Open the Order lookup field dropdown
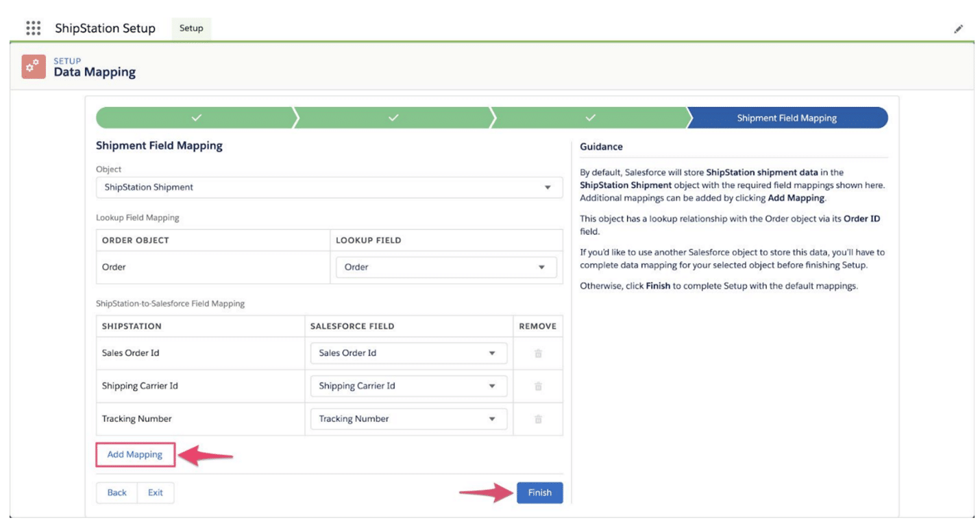This screenshot has width=980, height=522. point(446,267)
